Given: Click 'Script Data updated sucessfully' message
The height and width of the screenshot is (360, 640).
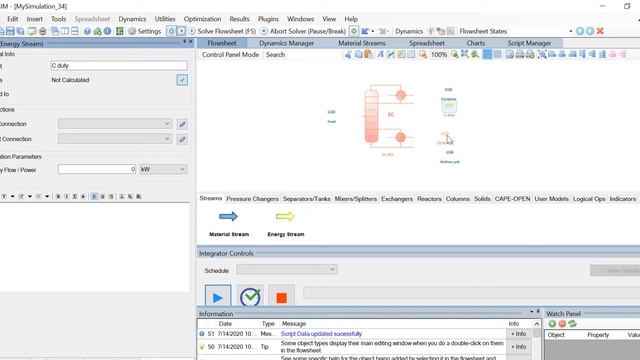Looking at the screenshot, I should pos(321,334).
